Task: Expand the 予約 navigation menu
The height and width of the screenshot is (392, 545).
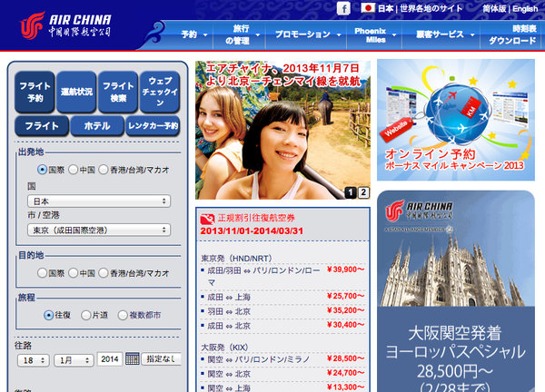Action: 193,34
